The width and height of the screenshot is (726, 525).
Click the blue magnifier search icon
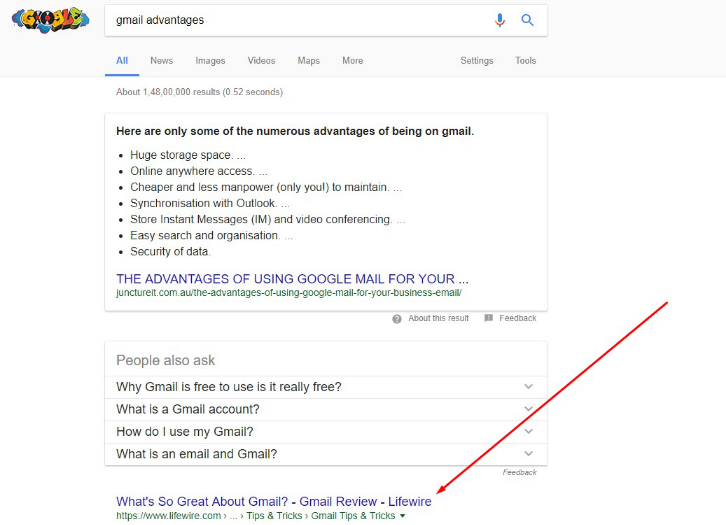click(x=527, y=20)
